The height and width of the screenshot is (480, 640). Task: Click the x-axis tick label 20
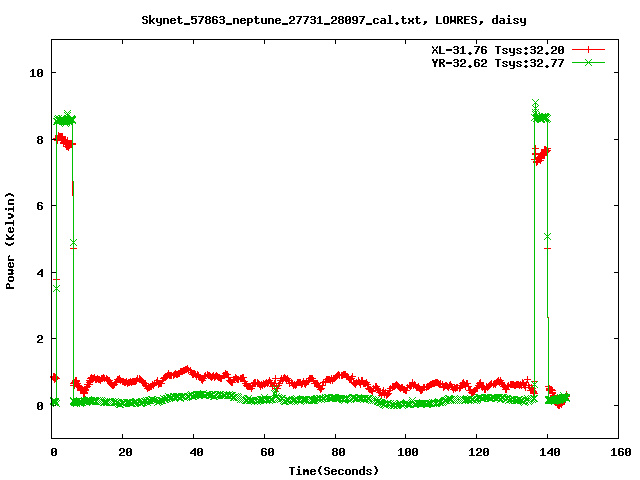(125, 452)
